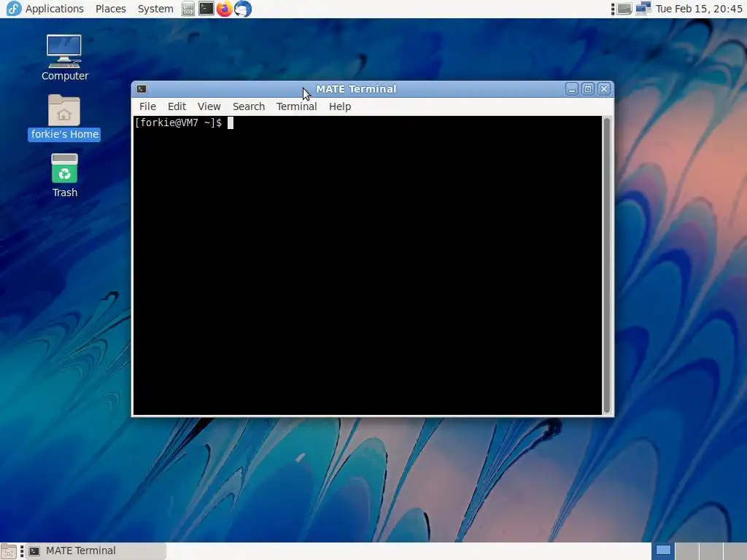Switch to the third workspace

711,551
